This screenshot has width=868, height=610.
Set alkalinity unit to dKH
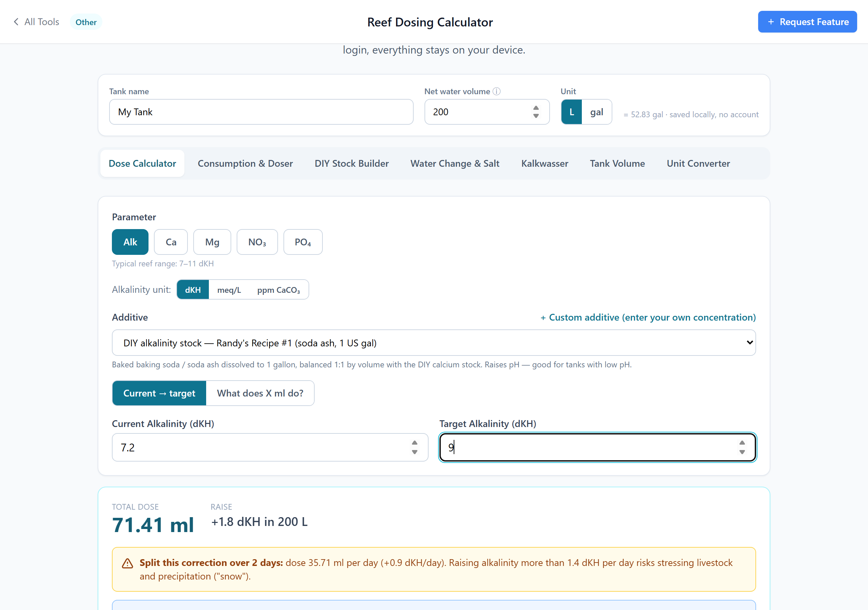[193, 290]
